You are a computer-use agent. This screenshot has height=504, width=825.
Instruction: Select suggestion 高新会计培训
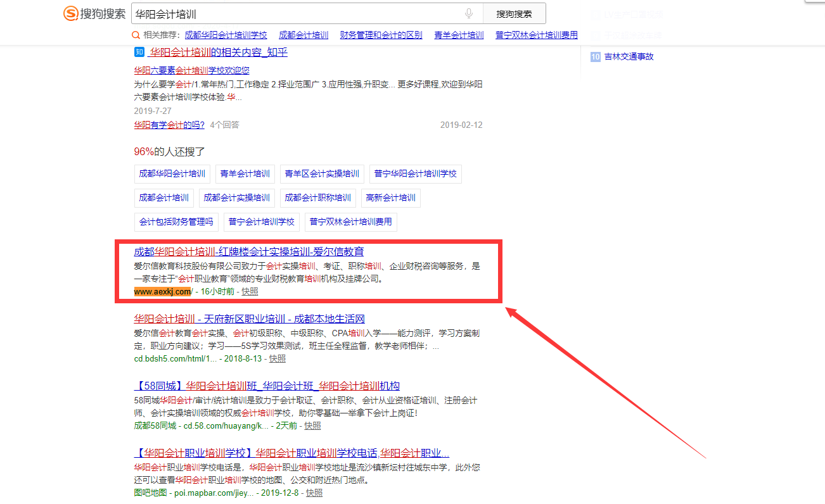coord(391,198)
